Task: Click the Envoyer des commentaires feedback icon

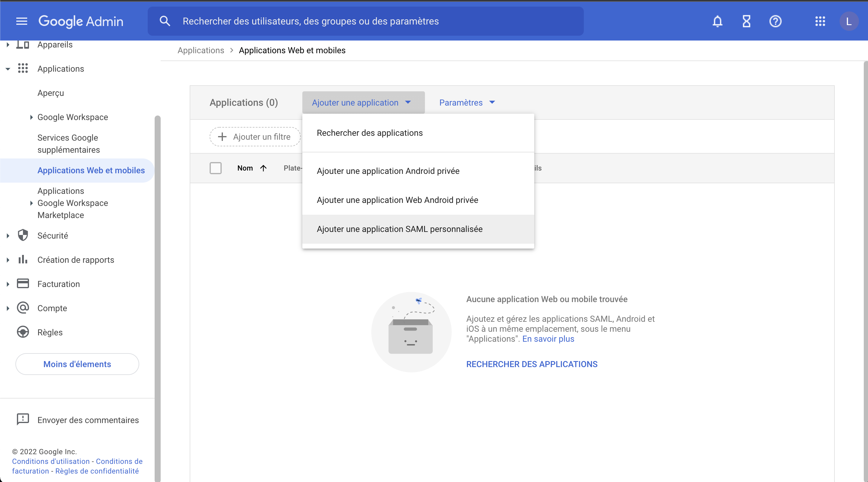Action: (22, 420)
